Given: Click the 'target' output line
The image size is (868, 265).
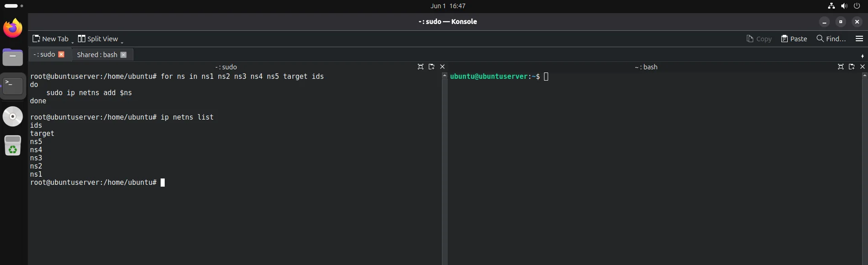Looking at the screenshot, I should (x=42, y=134).
